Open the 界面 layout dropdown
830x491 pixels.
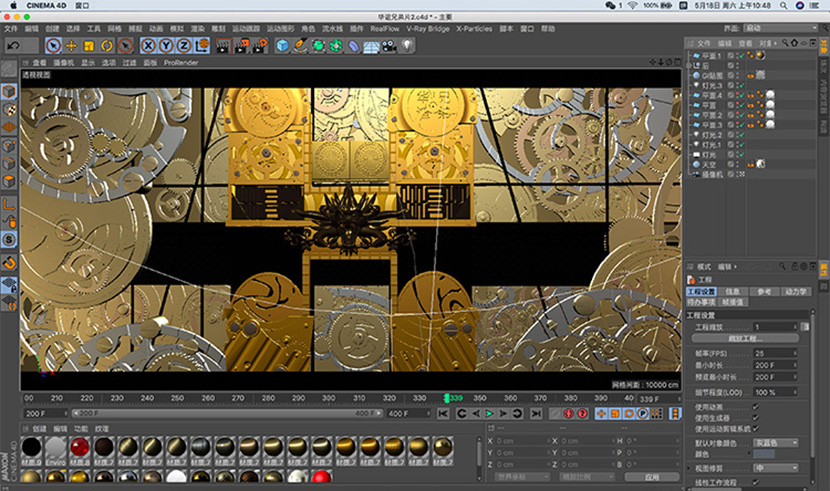click(781, 28)
